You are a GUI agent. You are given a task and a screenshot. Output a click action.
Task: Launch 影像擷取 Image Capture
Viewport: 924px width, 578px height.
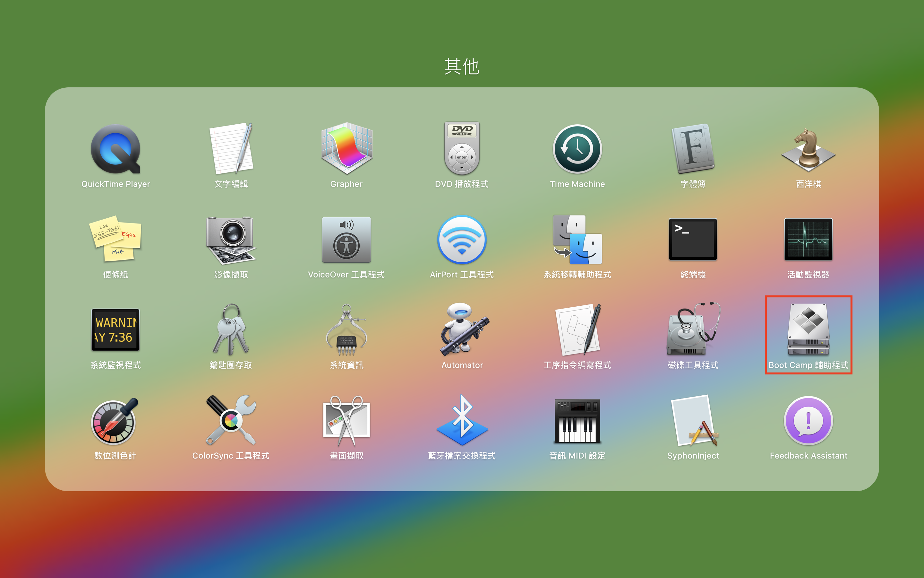[231, 240]
